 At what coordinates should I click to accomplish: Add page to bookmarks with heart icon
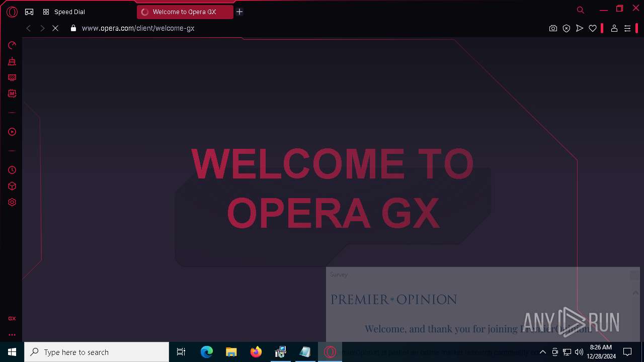[593, 28]
